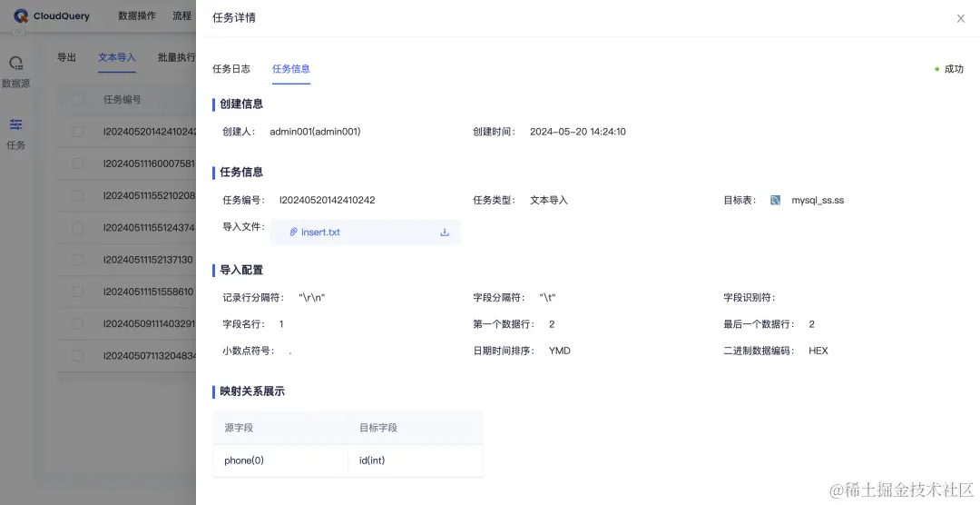This screenshot has height=505, width=980.
Task: Open the 流程 menu
Action: (181, 15)
